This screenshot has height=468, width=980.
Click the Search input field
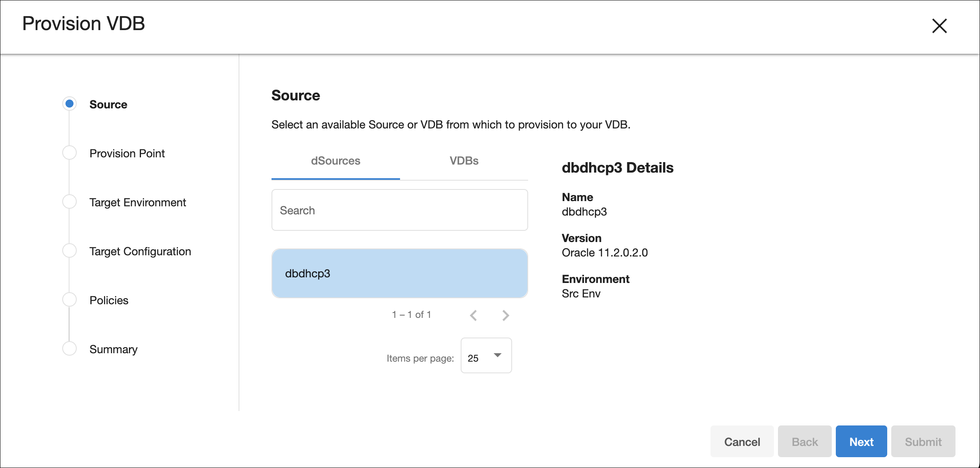pos(399,210)
